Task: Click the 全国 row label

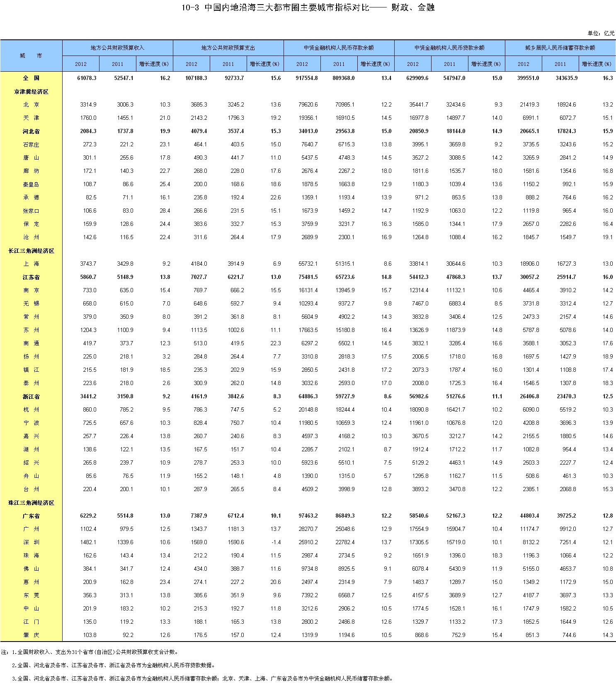Action: pos(31,78)
